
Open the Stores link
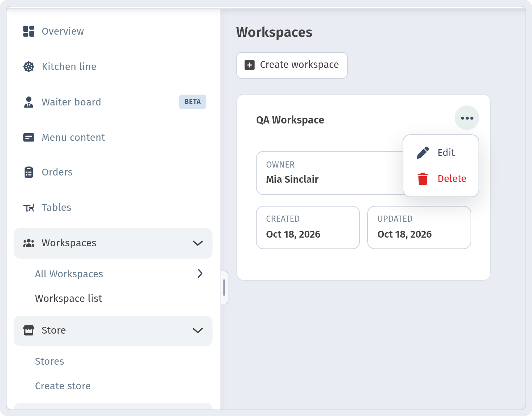50,361
